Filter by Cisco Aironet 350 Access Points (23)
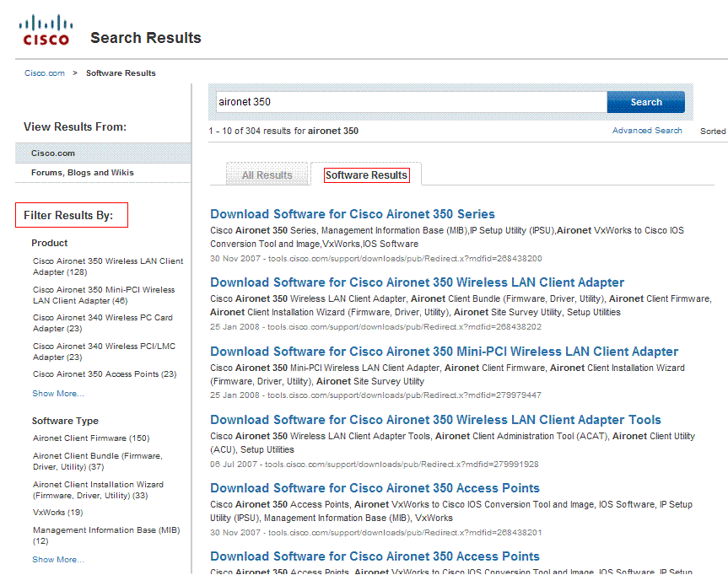This screenshot has width=728, height=575. coord(105,374)
